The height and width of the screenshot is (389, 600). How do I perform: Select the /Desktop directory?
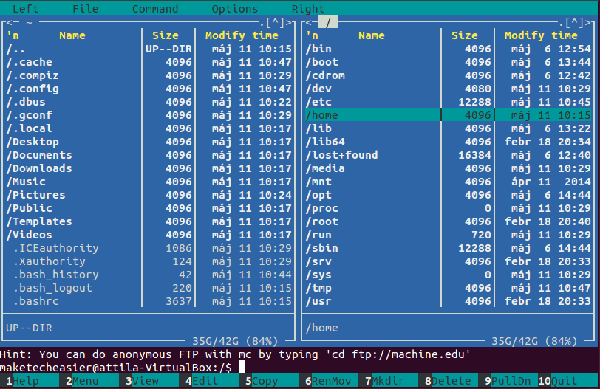tap(149, 142)
